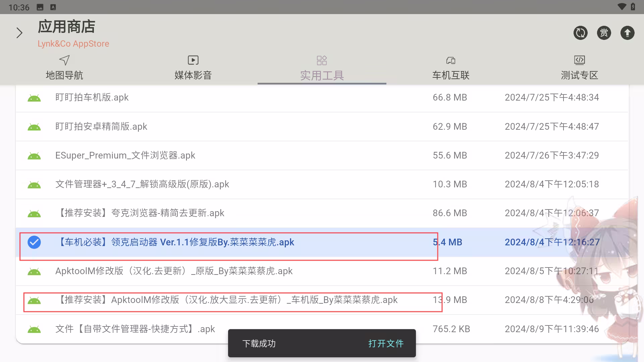Select the 车机互联 tab
Screen dimensions: 644x362
point(450,68)
